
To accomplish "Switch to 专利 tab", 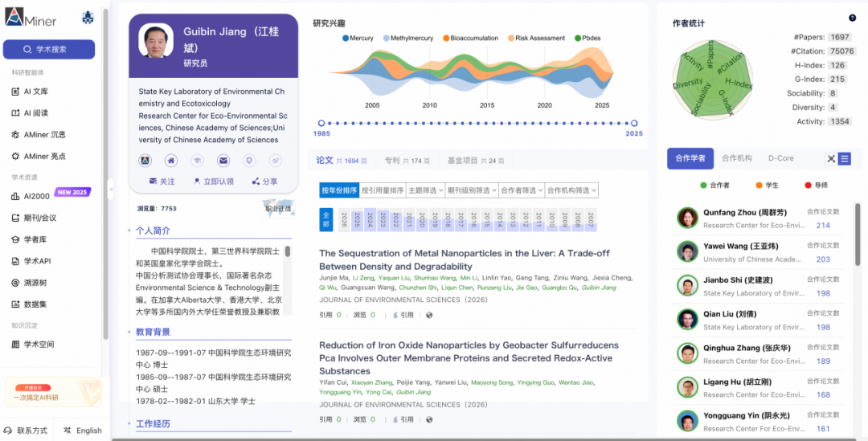I will coord(407,161).
